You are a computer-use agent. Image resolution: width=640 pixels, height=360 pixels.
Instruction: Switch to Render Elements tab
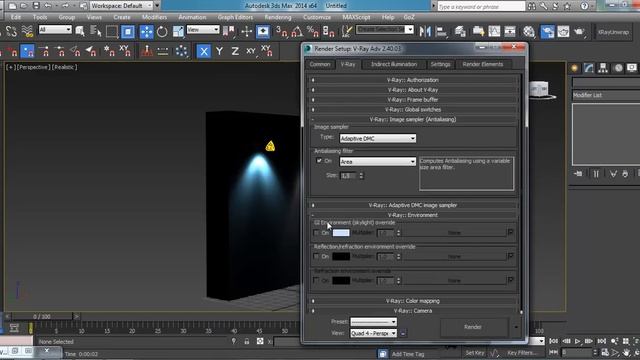tap(482, 64)
